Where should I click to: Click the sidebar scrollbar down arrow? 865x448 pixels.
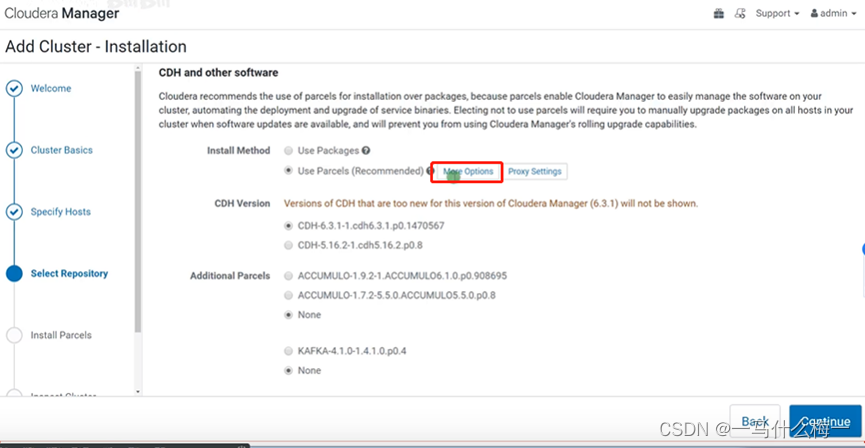[138, 392]
